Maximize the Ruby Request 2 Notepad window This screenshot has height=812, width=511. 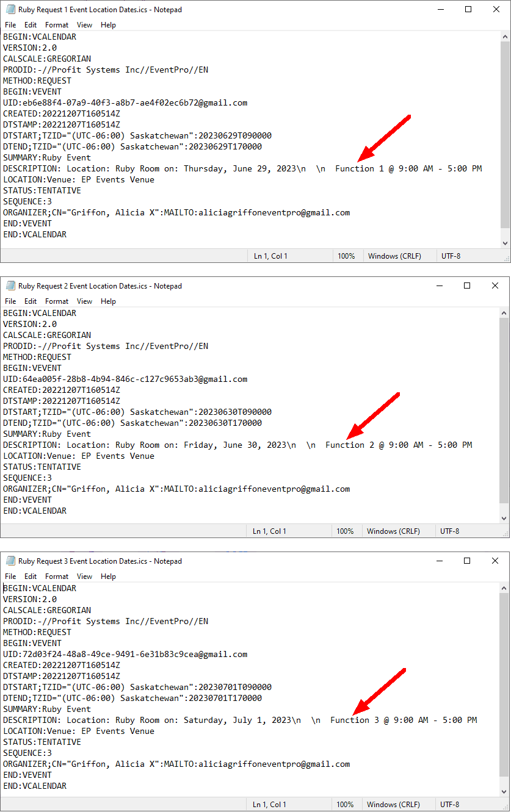467,286
